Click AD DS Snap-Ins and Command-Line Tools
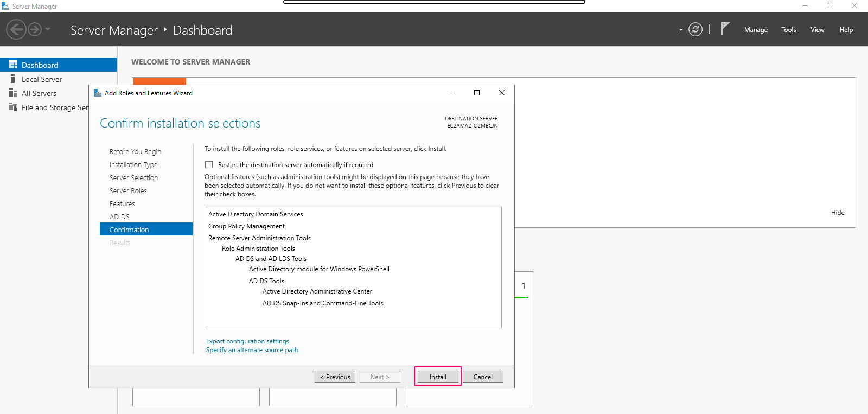Viewport: 868px width, 414px height. click(323, 303)
